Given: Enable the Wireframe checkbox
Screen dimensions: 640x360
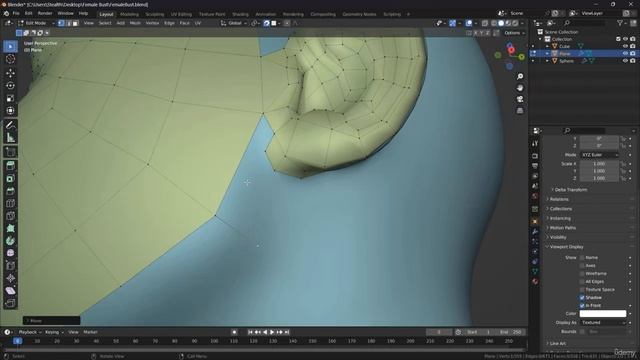Looking at the screenshot, I should (x=582, y=273).
